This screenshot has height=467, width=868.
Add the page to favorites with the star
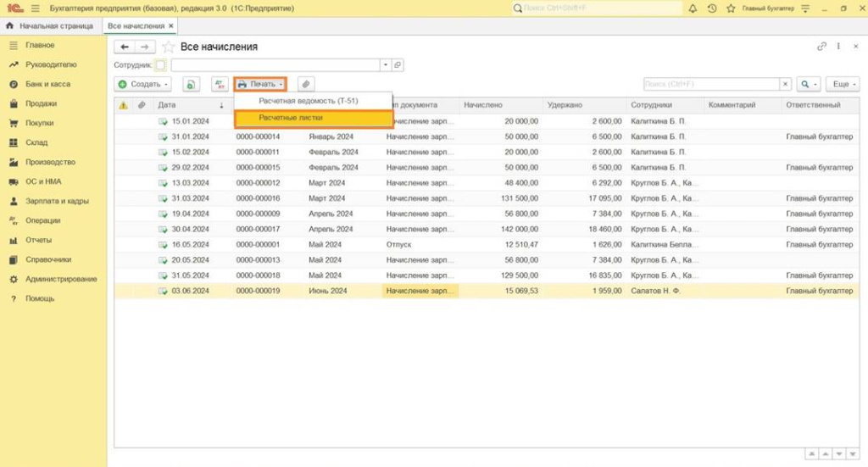[x=168, y=47]
